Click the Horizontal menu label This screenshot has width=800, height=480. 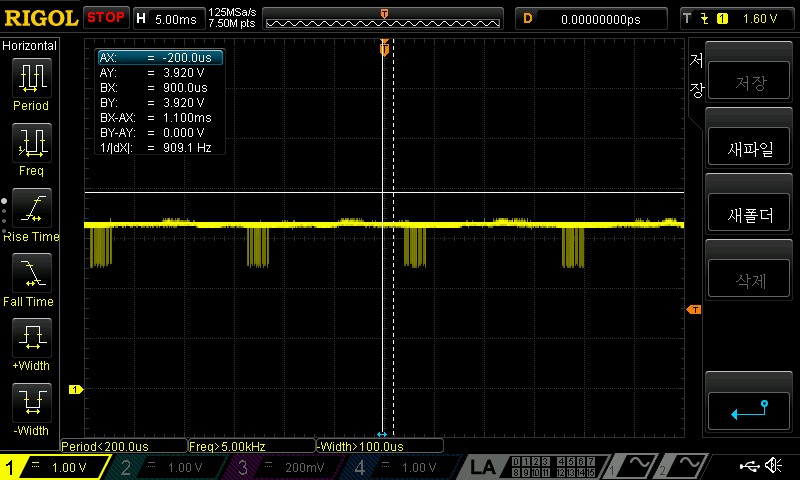[29, 45]
